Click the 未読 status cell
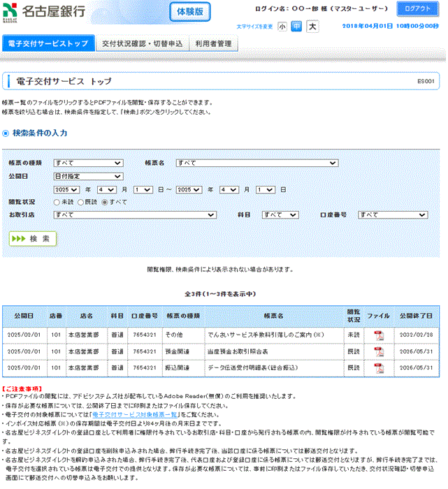 pyautogui.click(x=354, y=335)
